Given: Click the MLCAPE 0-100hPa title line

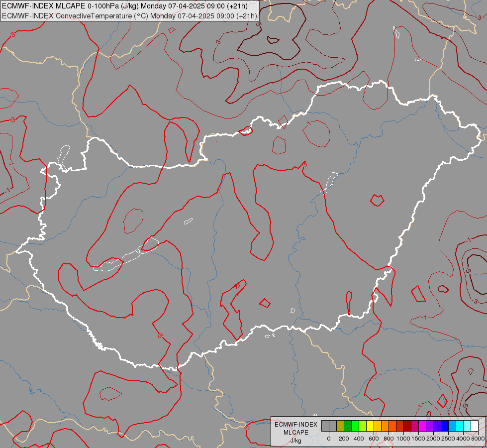Looking at the screenshot, I should click(124, 6).
